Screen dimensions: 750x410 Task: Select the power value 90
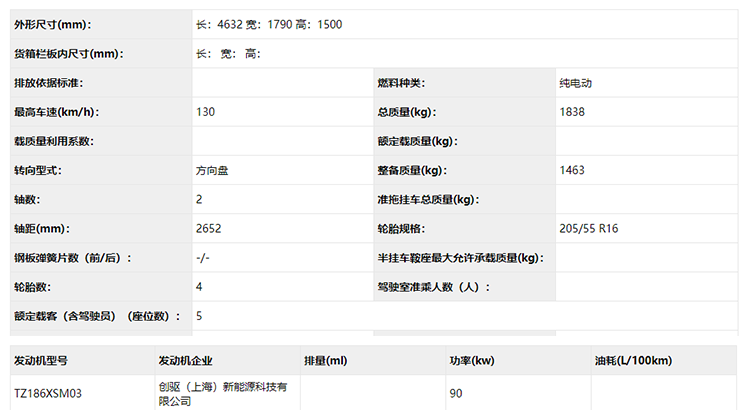tap(456, 393)
